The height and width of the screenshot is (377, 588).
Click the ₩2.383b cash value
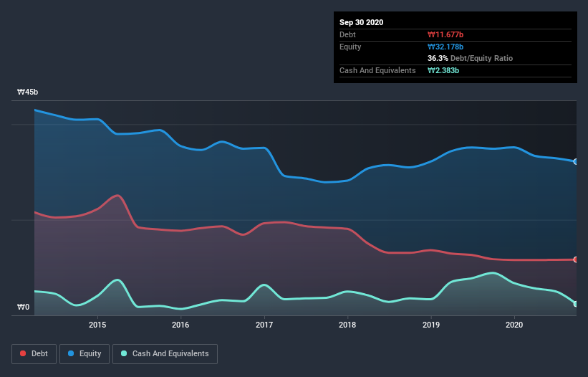[x=443, y=70]
